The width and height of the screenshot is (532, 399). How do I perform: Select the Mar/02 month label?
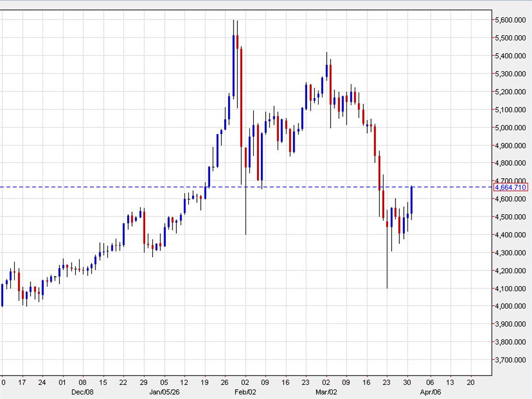click(325, 391)
